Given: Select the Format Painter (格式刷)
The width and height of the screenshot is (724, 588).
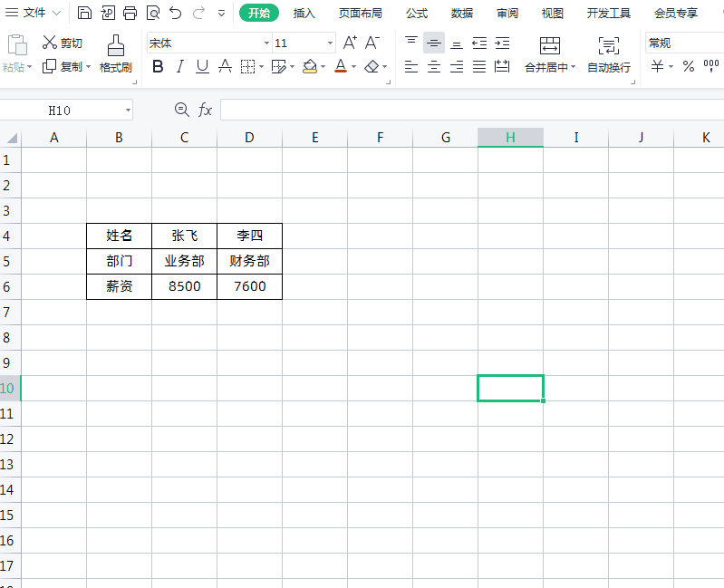Looking at the screenshot, I should click(x=115, y=54).
